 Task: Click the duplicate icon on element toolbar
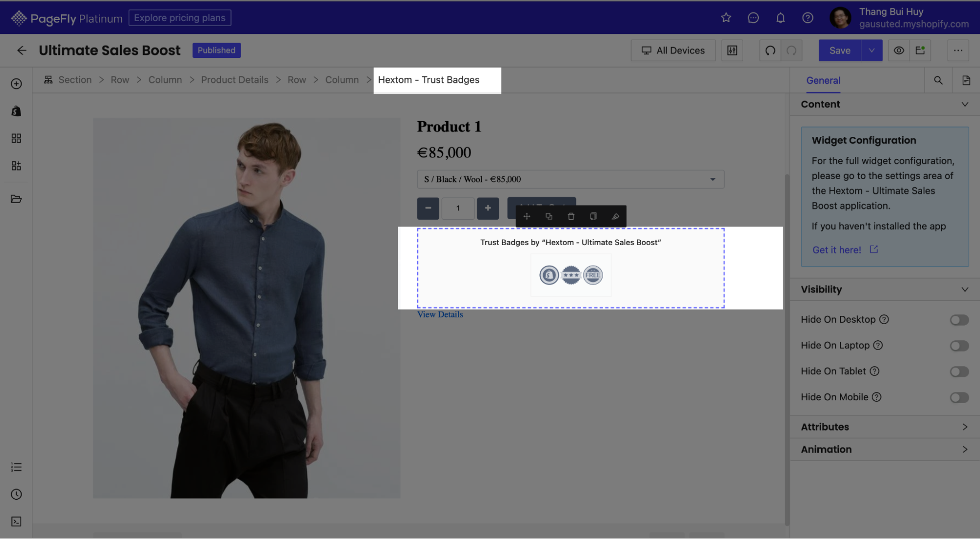(549, 216)
